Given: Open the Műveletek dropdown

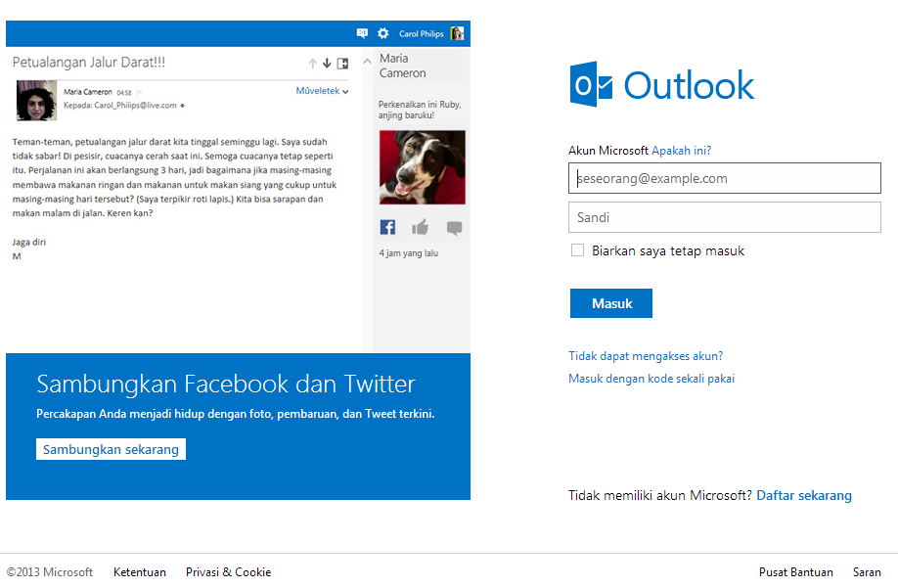Looking at the screenshot, I should pos(322,91).
